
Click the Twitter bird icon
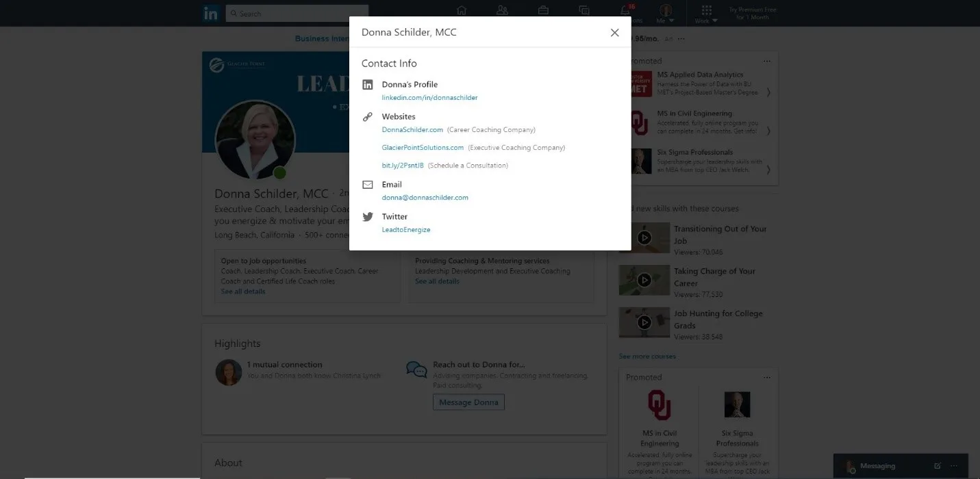(368, 217)
